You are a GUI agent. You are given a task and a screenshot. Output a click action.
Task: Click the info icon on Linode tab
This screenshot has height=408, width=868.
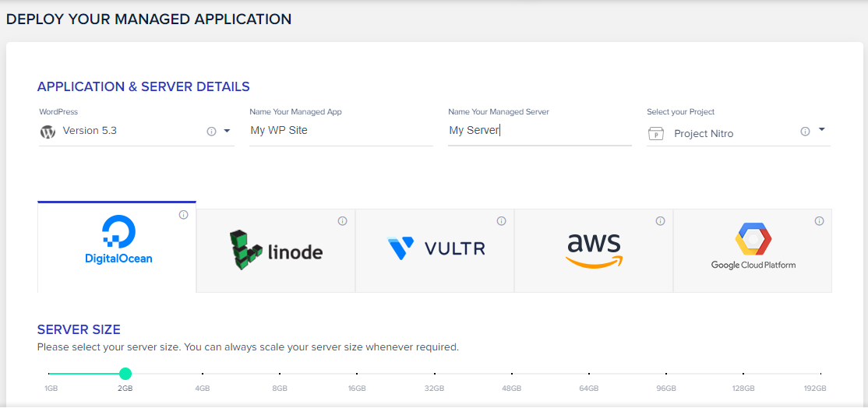click(343, 221)
